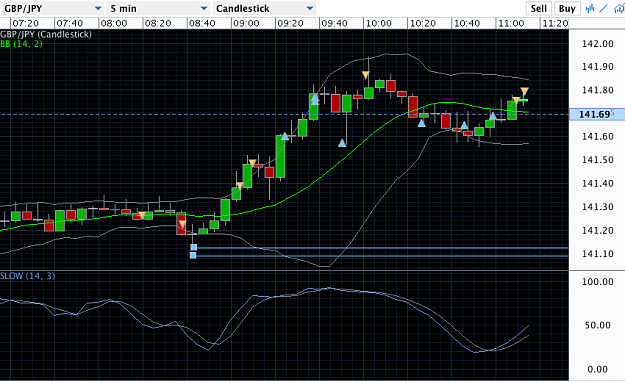Click the 07:20 time axis label
The width and height of the screenshot is (625, 382).
pyautogui.click(x=26, y=24)
